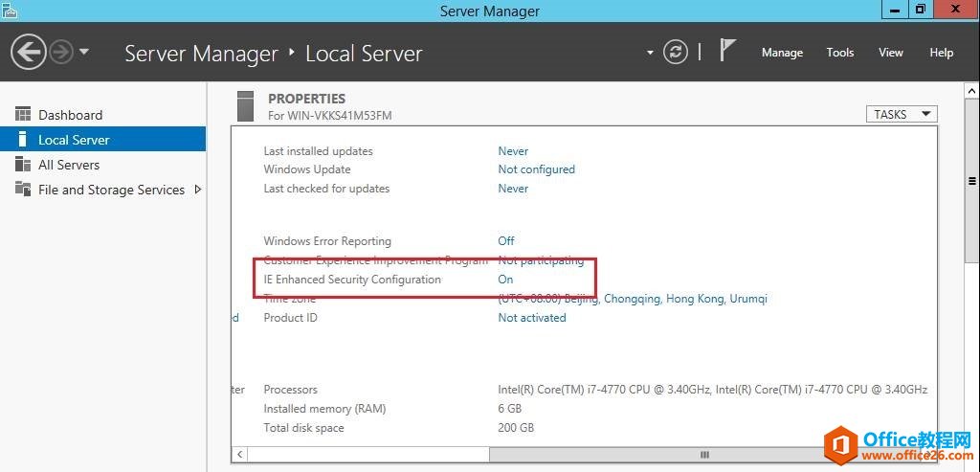The image size is (980, 472).
Task: Click the Not activated Product ID link
Action: (x=532, y=318)
